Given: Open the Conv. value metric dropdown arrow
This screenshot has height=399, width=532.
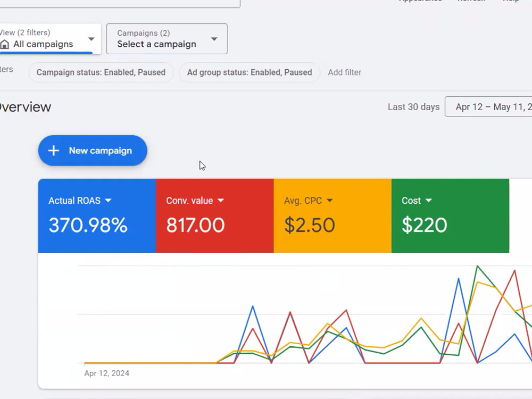Looking at the screenshot, I should tap(221, 201).
